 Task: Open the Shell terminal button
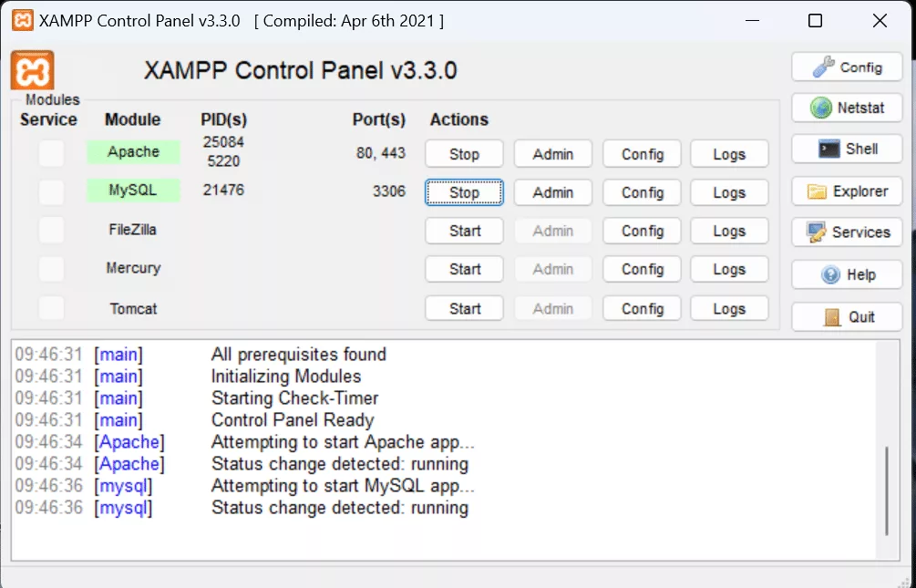click(x=847, y=149)
